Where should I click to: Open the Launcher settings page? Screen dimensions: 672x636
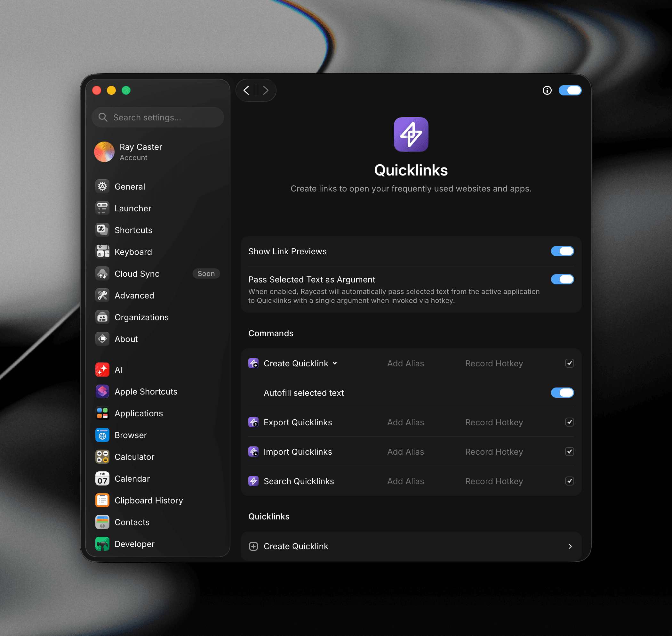(157, 208)
